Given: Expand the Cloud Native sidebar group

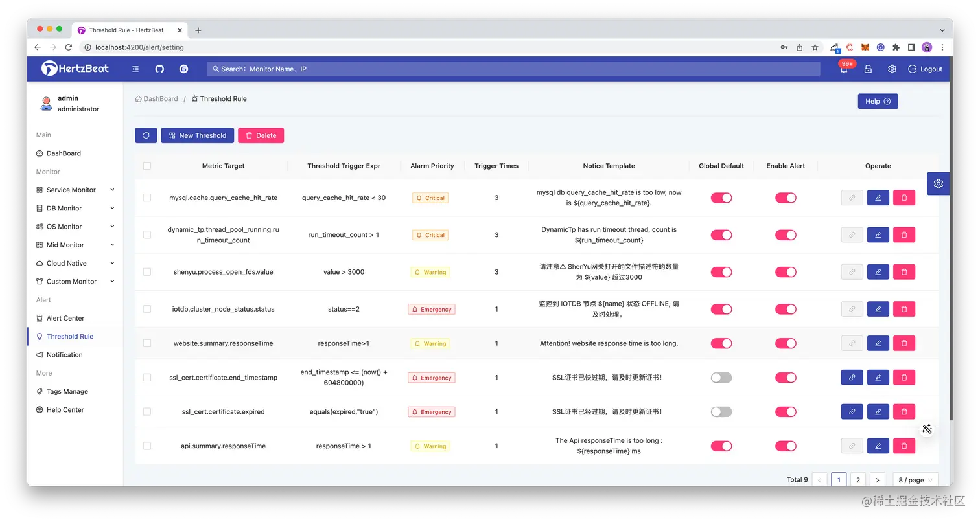Looking at the screenshot, I should tap(75, 263).
